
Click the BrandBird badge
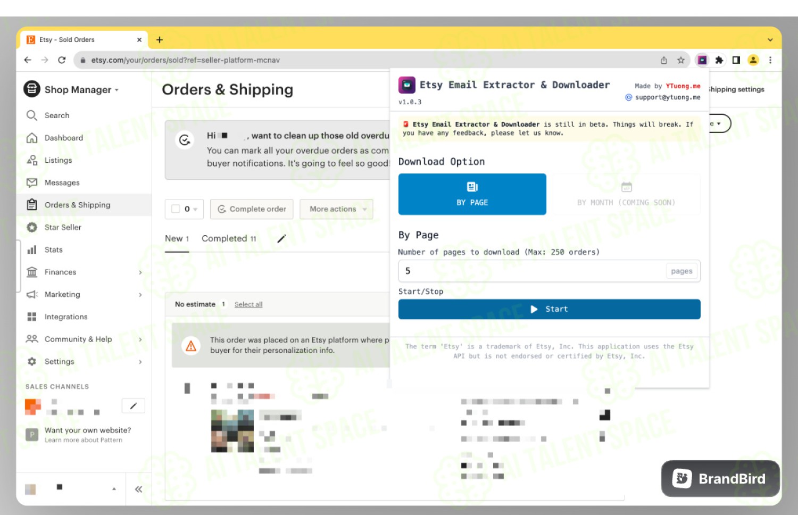tap(720, 479)
